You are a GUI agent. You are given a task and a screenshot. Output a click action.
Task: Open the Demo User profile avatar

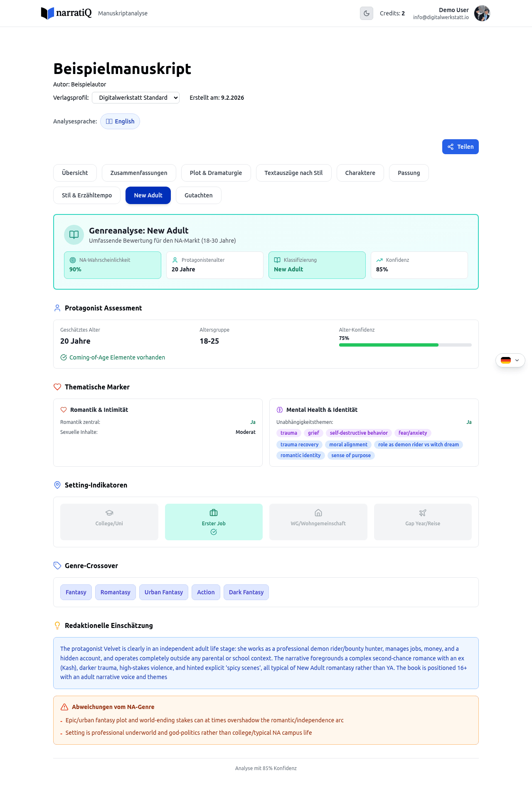(482, 13)
